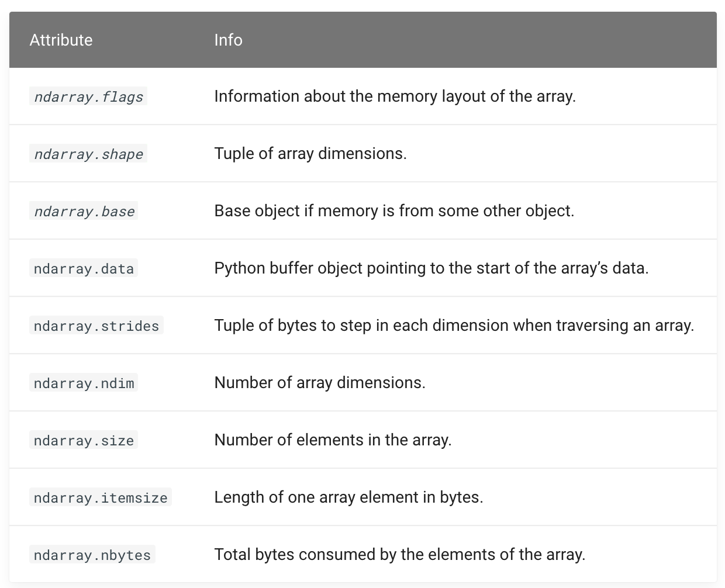Select the 'Tuple of bytes to step' description
This screenshot has height=588, width=725.
[x=454, y=325]
